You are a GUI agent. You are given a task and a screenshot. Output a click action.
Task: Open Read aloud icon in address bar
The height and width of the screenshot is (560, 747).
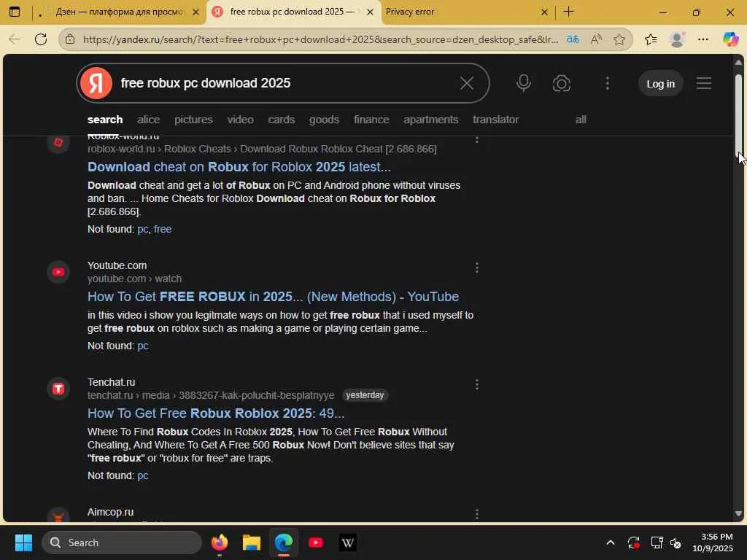pos(596,39)
